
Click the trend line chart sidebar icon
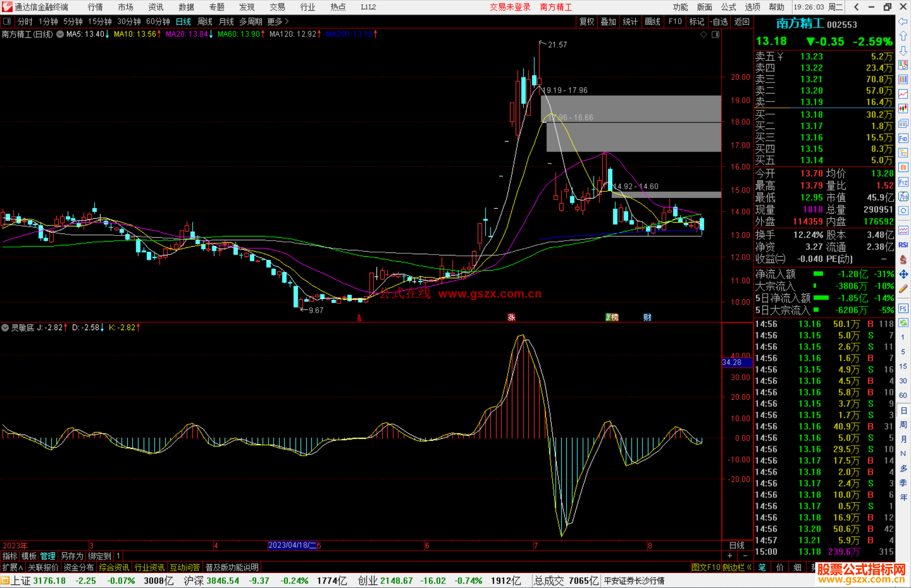point(903,94)
